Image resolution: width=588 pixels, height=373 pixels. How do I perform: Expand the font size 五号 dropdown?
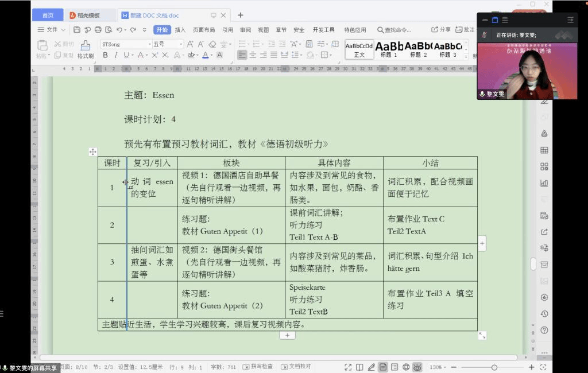[x=181, y=44]
